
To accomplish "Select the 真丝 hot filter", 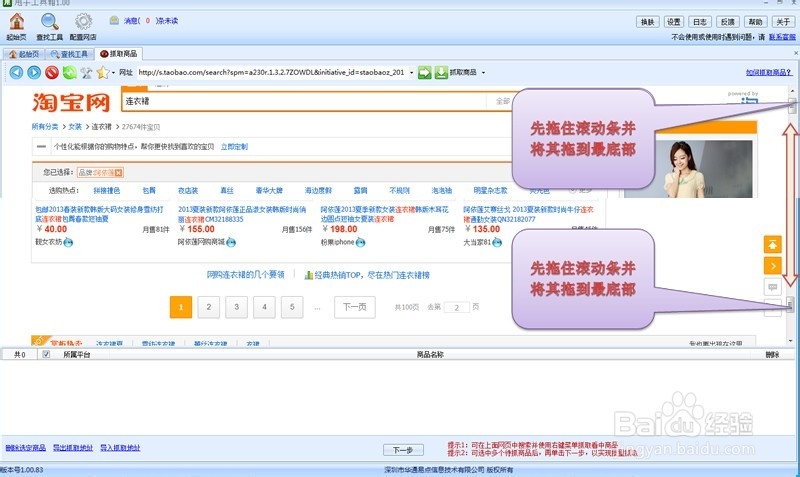I will point(227,190).
